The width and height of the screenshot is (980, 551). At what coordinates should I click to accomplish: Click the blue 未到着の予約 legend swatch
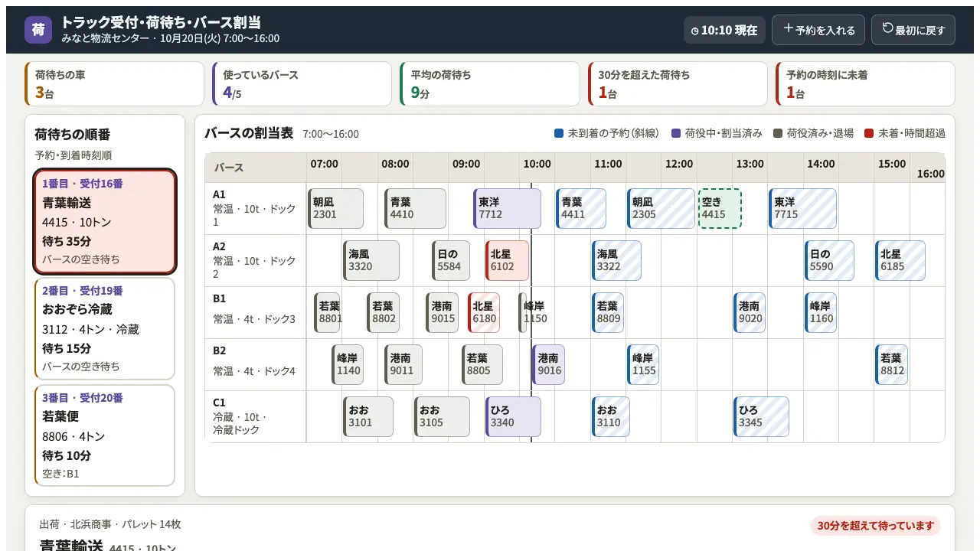pyautogui.click(x=559, y=133)
